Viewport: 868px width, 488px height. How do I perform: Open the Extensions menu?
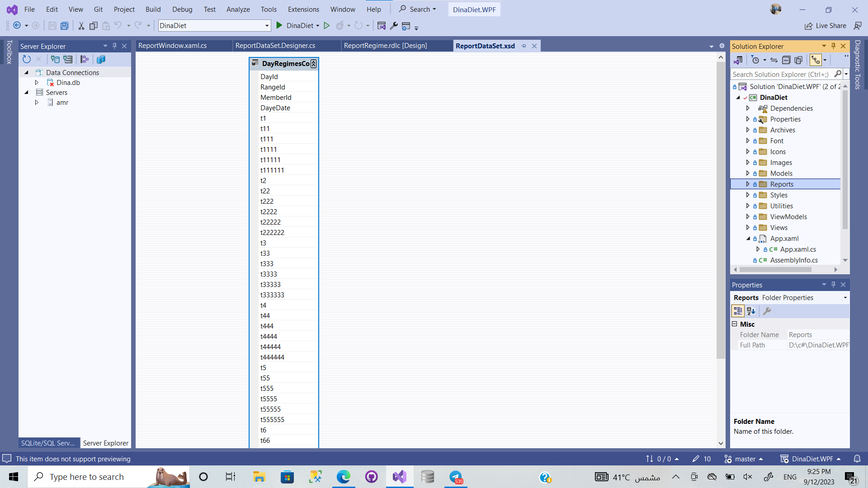(303, 9)
